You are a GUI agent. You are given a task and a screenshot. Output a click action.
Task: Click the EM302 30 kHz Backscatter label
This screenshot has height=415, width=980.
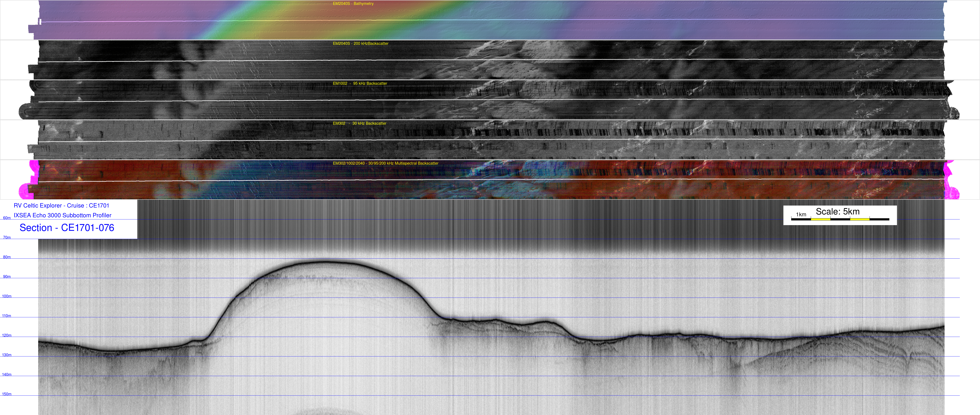pyautogui.click(x=359, y=124)
